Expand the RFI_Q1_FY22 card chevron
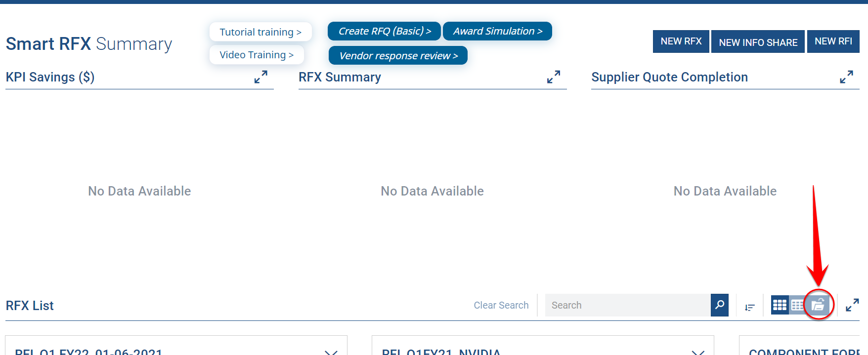The width and height of the screenshot is (868, 355). 331,352
